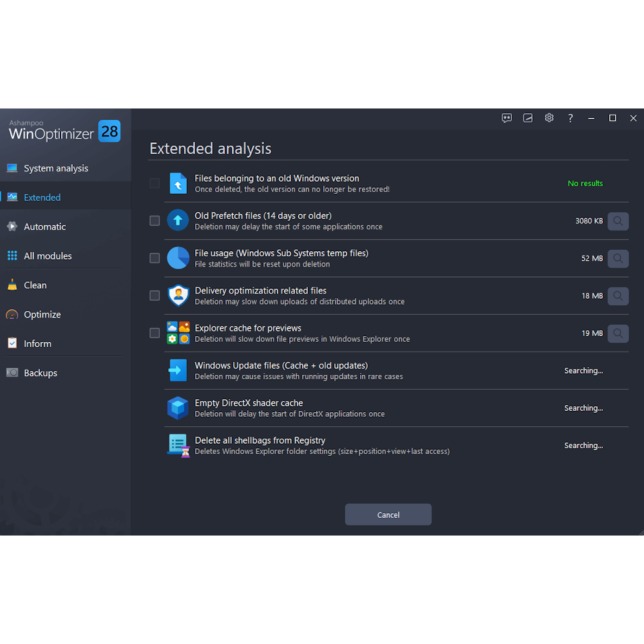This screenshot has width=644, height=644.
Task: Open the System analysis sidebar item
Action: tap(56, 168)
